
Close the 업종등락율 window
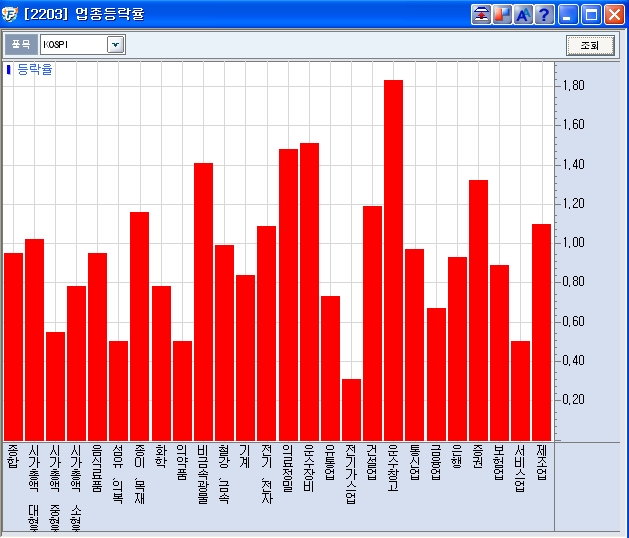click(614, 15)
